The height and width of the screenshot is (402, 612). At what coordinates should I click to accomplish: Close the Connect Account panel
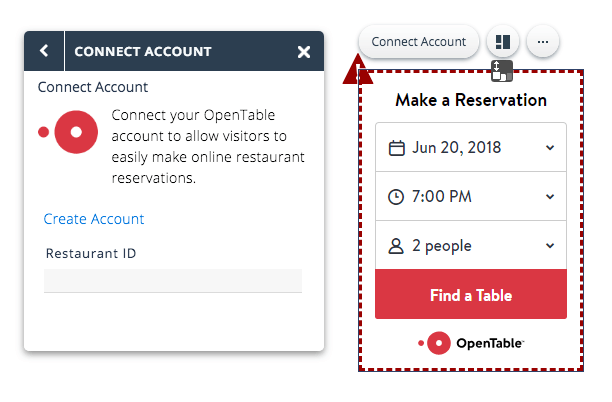point(304,52)
